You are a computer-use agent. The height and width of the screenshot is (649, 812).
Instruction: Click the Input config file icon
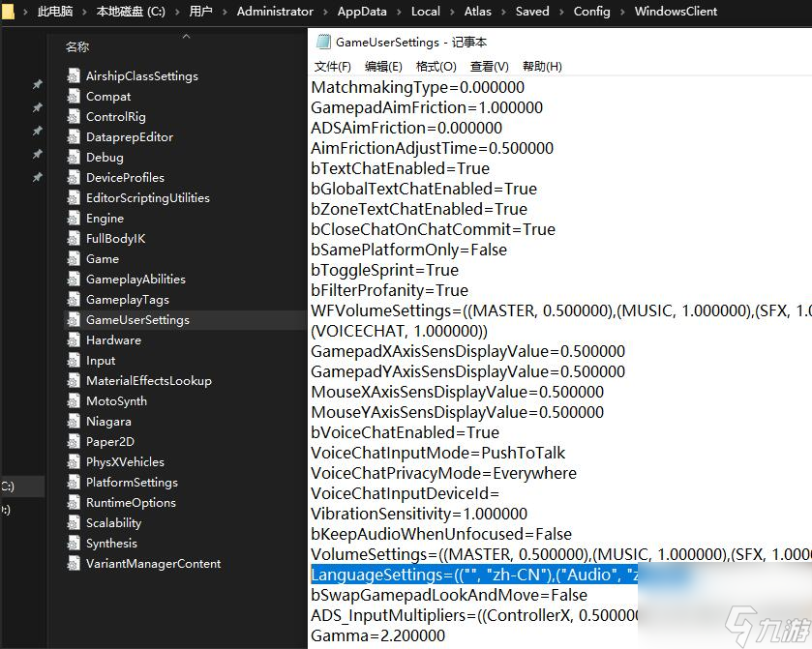(74, 361)
